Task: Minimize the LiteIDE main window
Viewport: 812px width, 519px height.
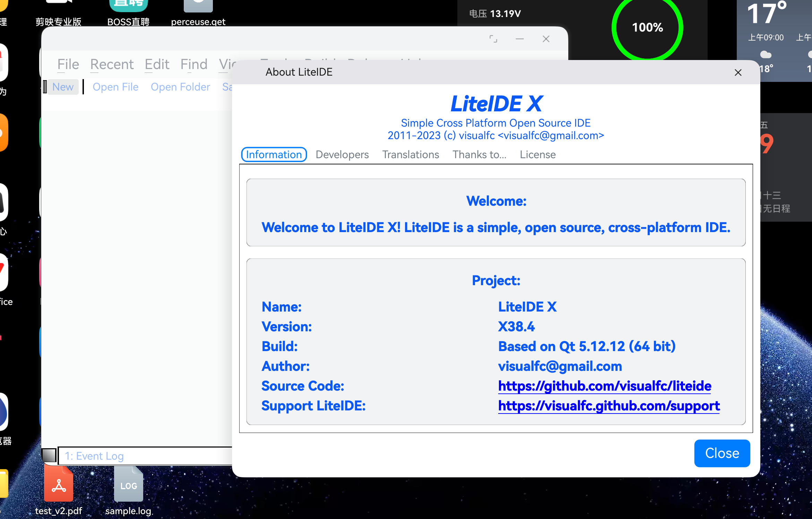Action: tap(520, 39)
